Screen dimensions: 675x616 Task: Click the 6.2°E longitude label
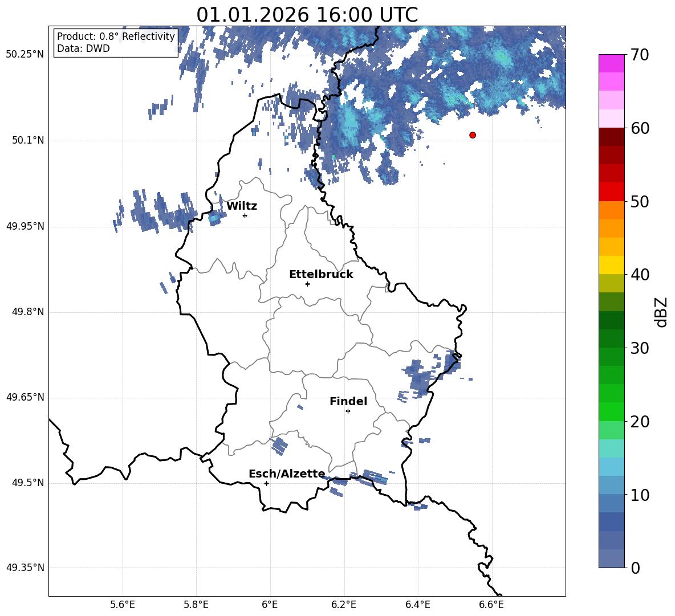[344, 605]
